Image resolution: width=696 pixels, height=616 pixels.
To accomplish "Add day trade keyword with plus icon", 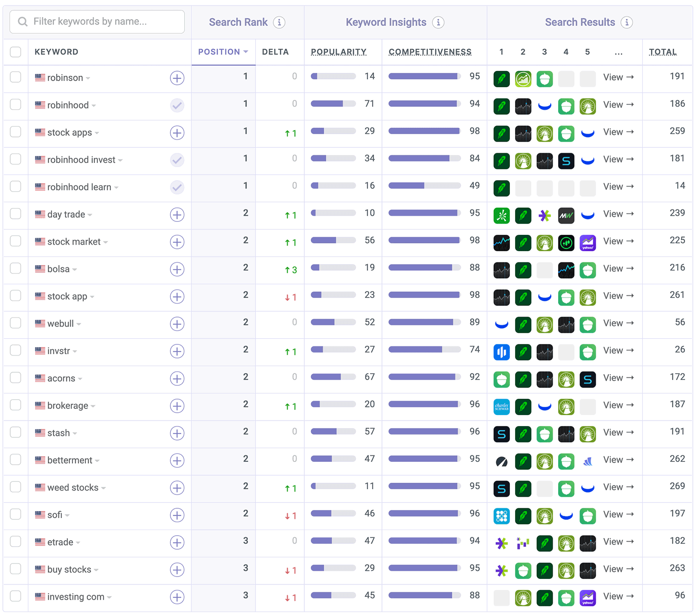I will (x=177, y=215).
